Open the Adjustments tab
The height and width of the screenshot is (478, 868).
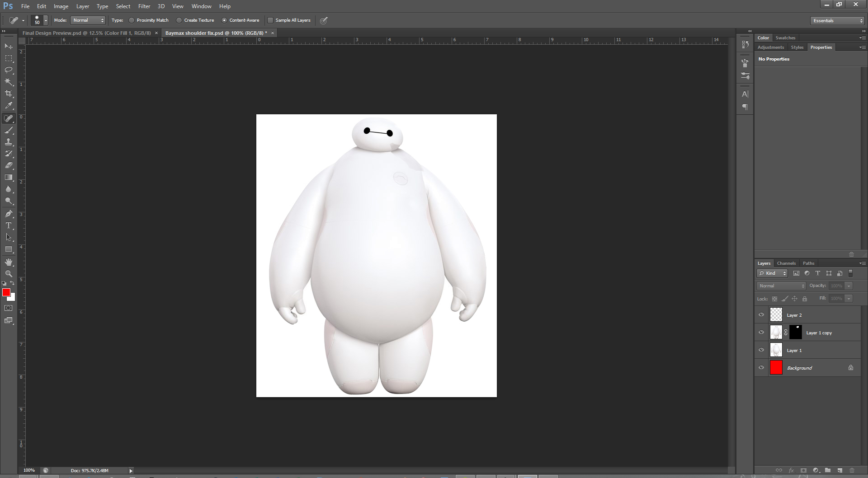point(771,47)
